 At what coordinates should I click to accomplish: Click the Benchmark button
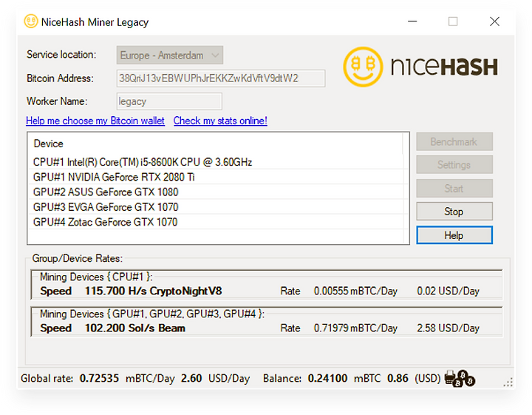[454, 141]
